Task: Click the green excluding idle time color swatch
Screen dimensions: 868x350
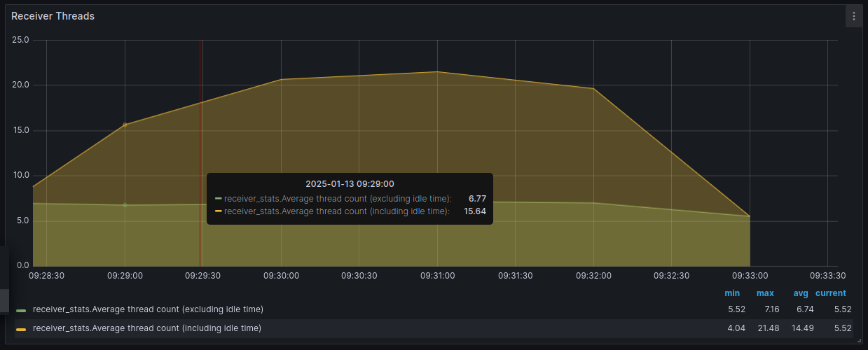Action: click(x=21, y=310)
